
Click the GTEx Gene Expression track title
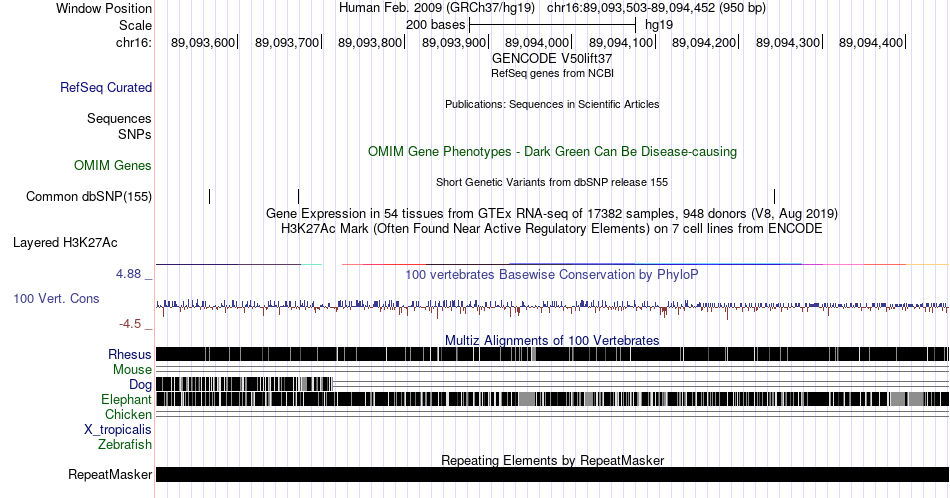tap(552, 213)
